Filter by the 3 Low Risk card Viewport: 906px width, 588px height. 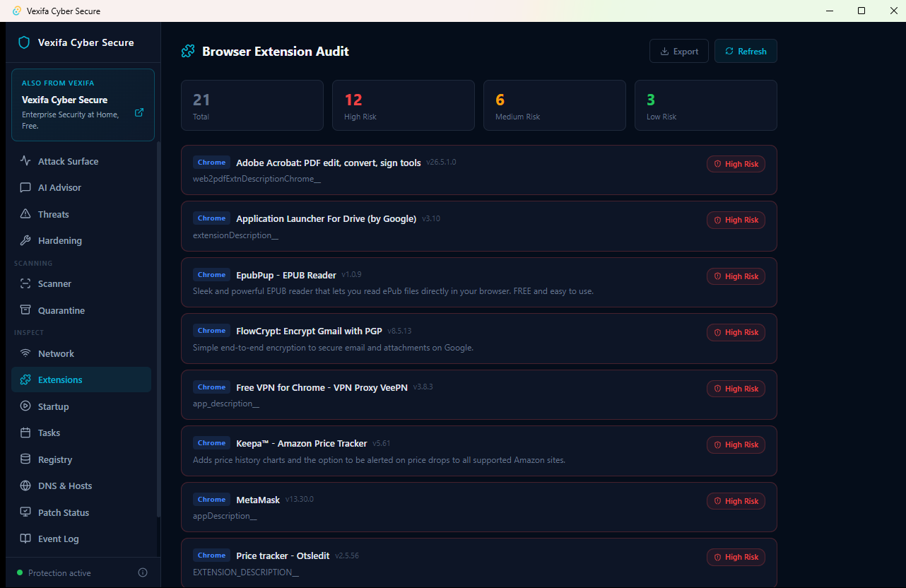pyautogui.click(x=706, y=105)
